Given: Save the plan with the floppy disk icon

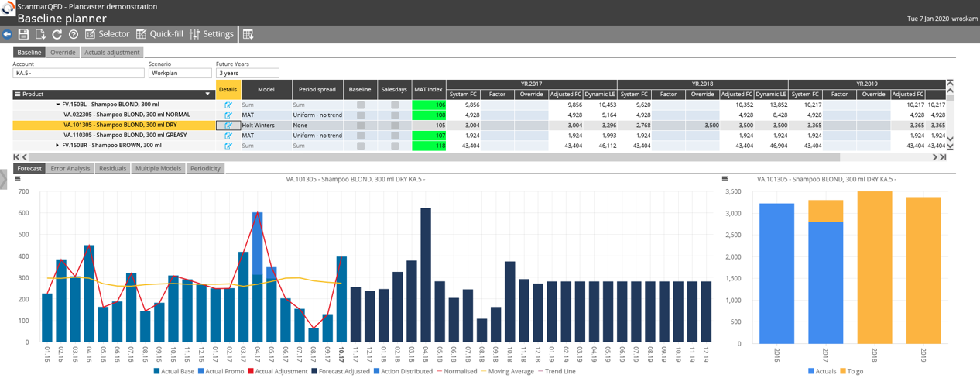Looking at the screenshot, I should 23,34.
